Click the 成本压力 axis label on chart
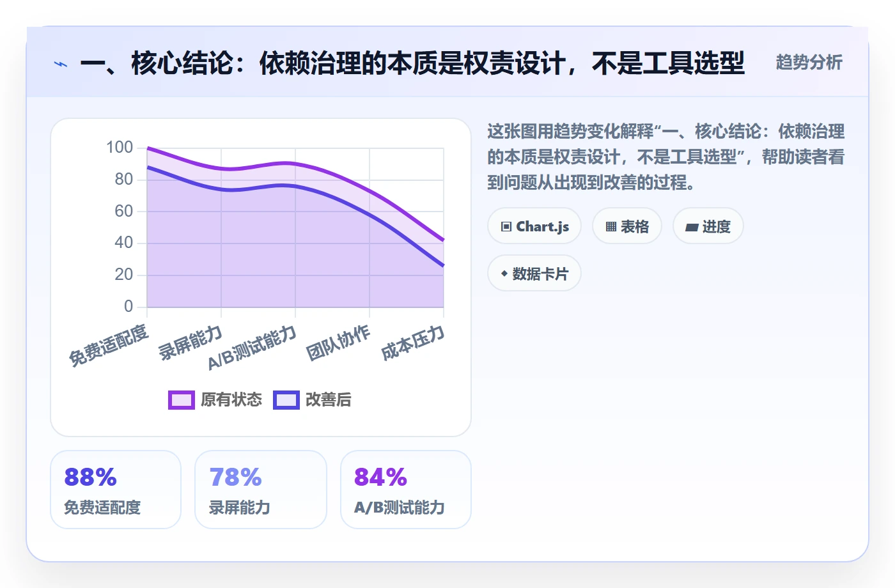Screen dimensions: 895x588 click(412, 343)
